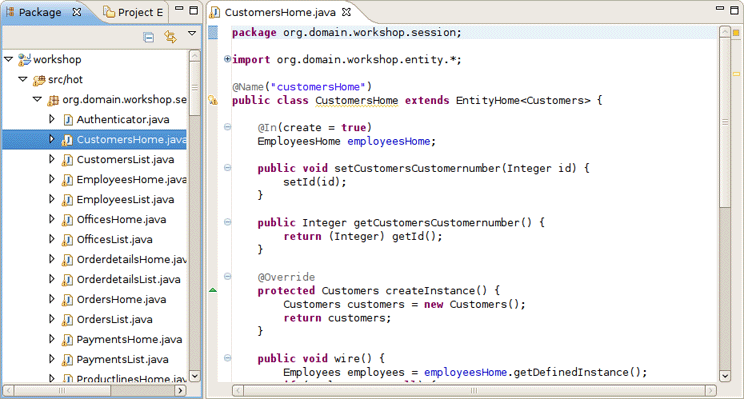This screenshot has width=744, height=399.
Task: Expand EmployeesList.java tree node
Action: click(52, 199)
